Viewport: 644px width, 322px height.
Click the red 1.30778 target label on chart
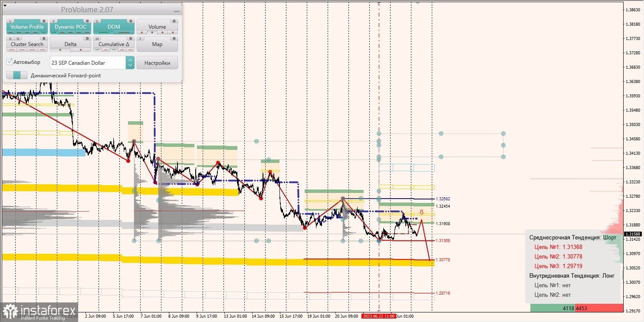443,260
